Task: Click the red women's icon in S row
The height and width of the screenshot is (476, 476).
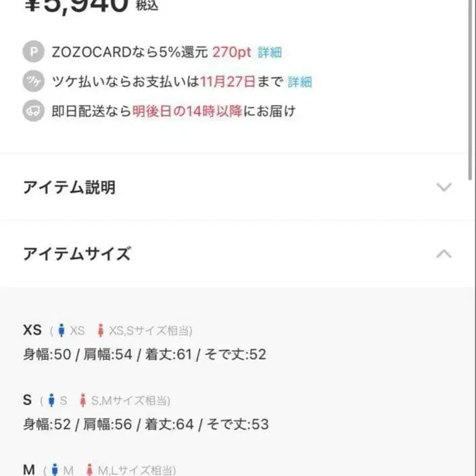Action: 82,401
